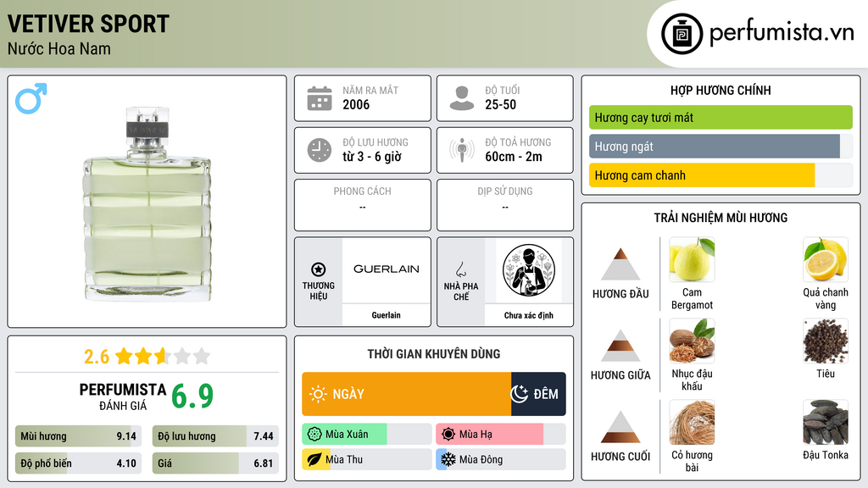
Task: Click the Mùi hương 9.14 score bar
Action: coord(78,436)
